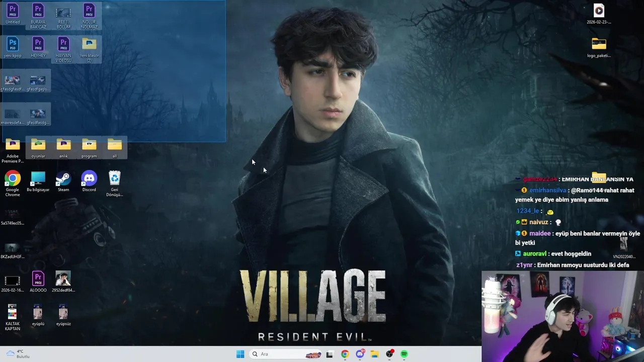Select the yeni kpop Photoshop file
The image size is (644, 362).
click(x=13, y=48)
